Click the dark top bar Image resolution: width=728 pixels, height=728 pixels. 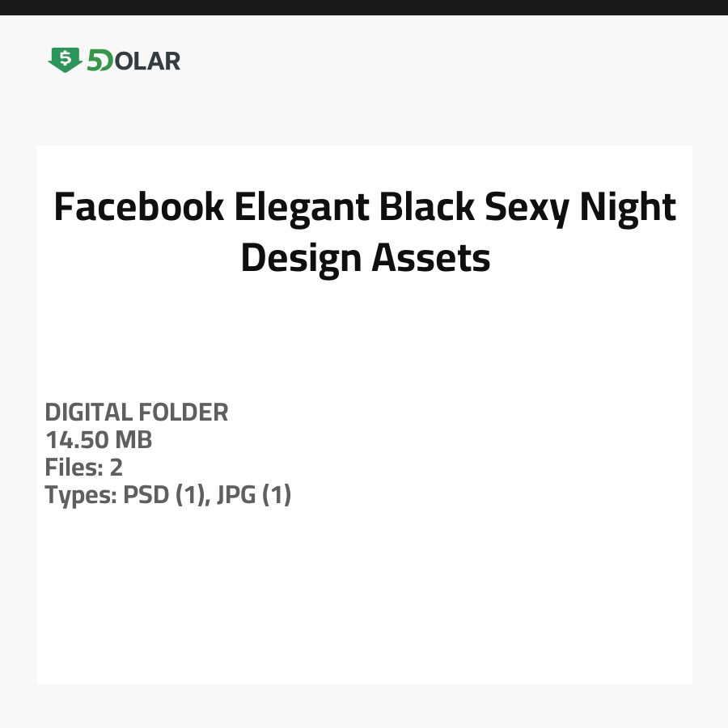[x=364, y=7]
